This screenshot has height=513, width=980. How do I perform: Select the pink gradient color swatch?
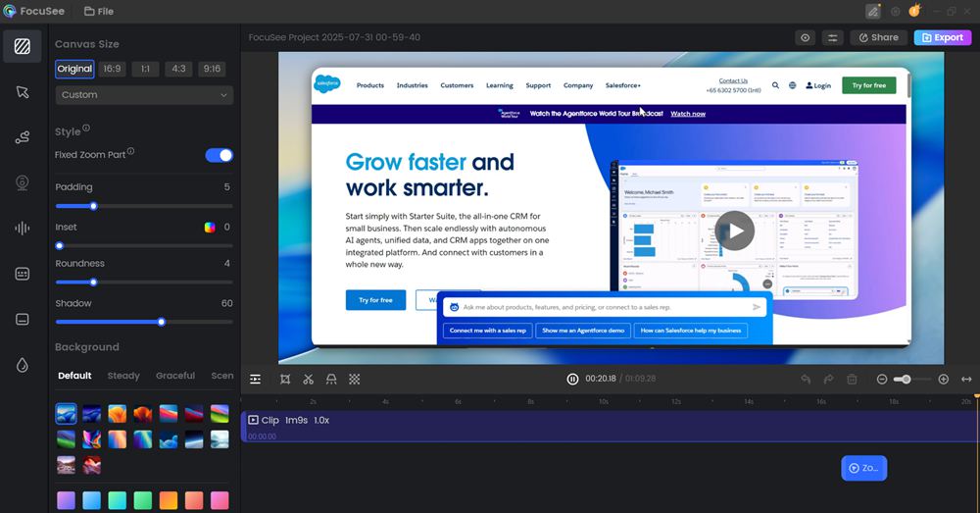[x=220, y=500]
